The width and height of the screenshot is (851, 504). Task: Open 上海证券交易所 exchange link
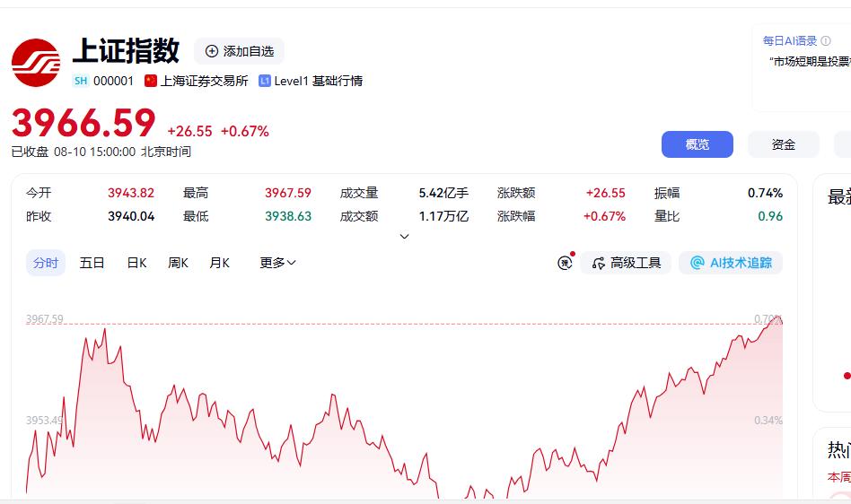(204, 81)
